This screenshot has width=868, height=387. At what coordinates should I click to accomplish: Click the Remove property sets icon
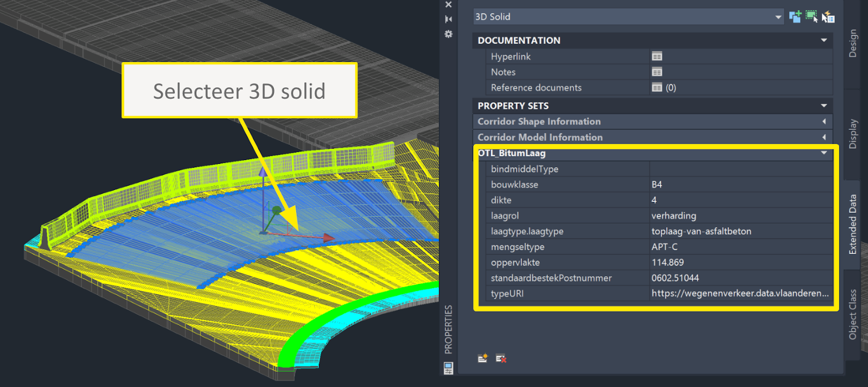pyautogui.click(x=501, y=358)
